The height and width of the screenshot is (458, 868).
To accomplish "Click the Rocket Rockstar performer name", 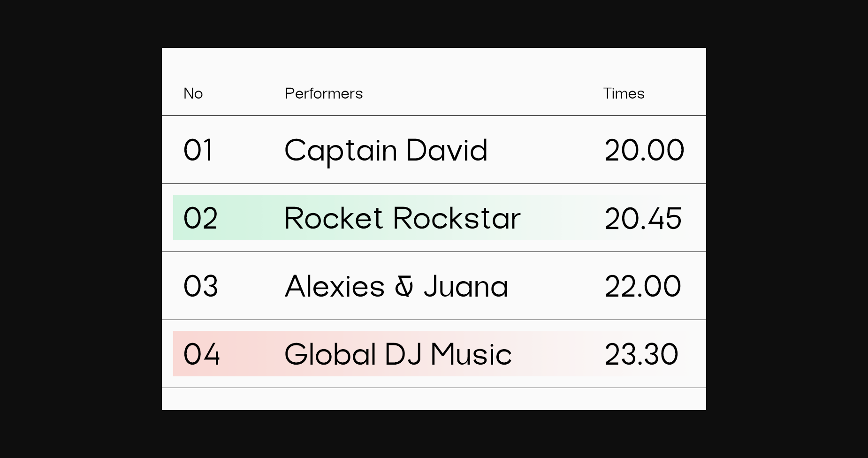I will [403, 218].
